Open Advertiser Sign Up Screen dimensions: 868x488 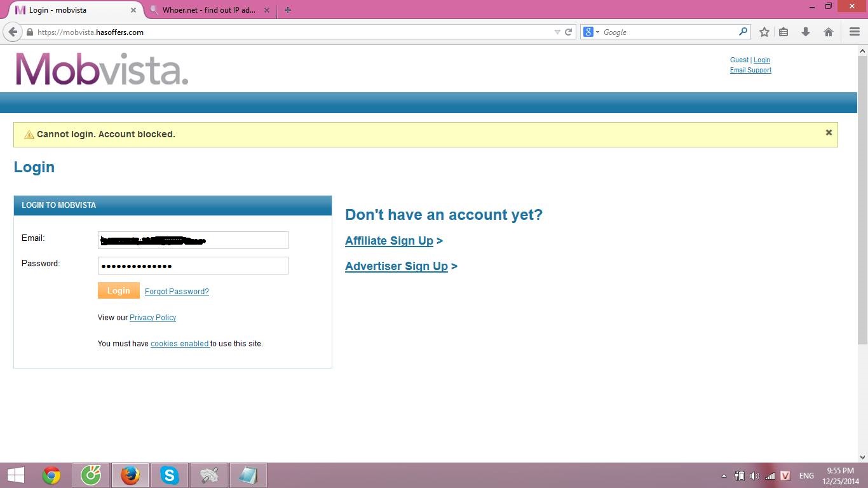point(397,266)
